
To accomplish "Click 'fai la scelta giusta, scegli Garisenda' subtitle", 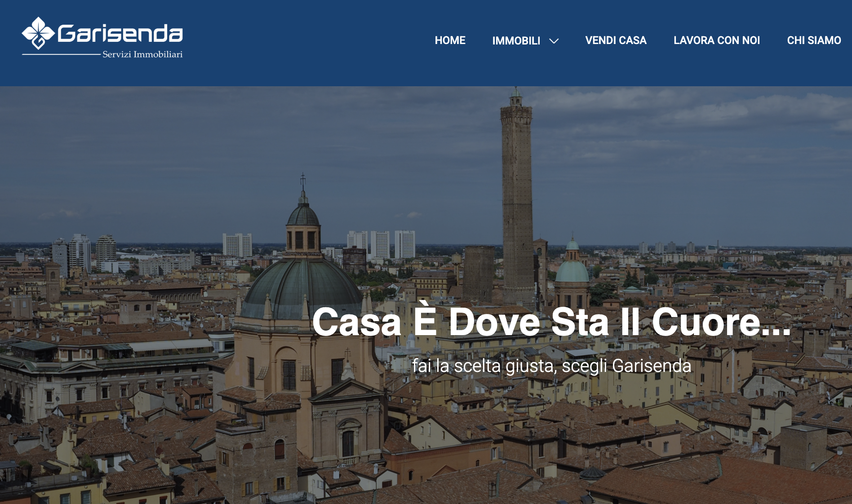I will pyautogui.click(x=551, y=366).
